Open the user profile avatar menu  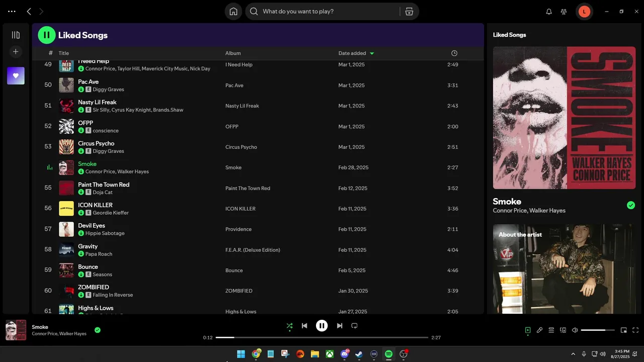coord(584,12)
